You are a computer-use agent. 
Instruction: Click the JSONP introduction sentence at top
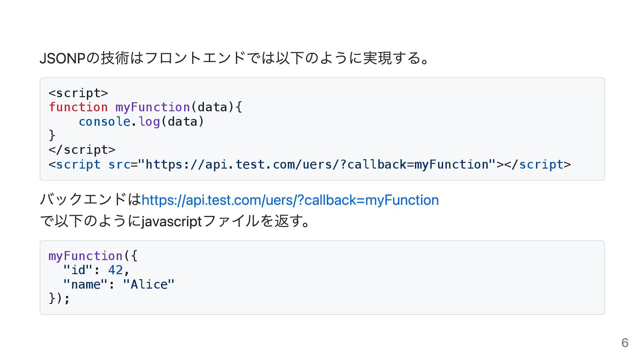click(x=234, y=58)
